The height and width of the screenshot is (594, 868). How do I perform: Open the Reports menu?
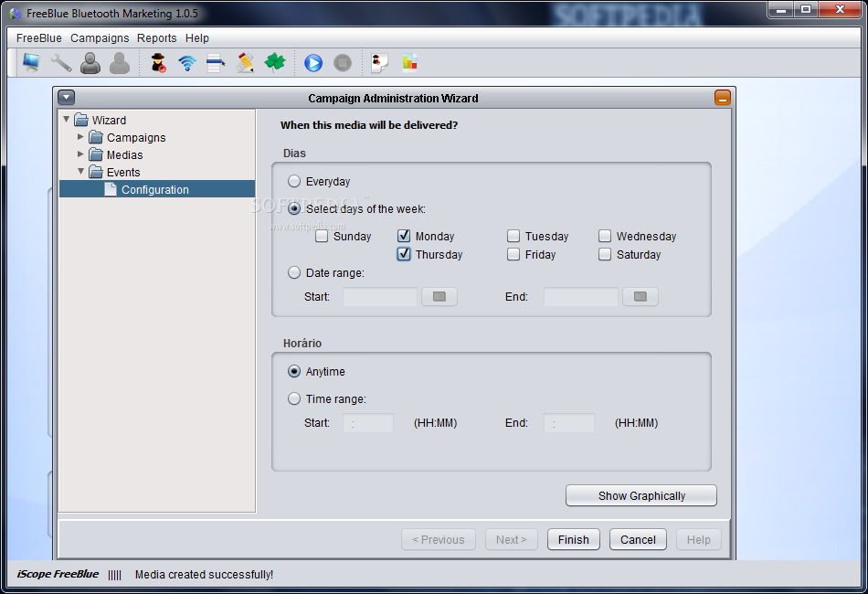(x=156, y=38)
